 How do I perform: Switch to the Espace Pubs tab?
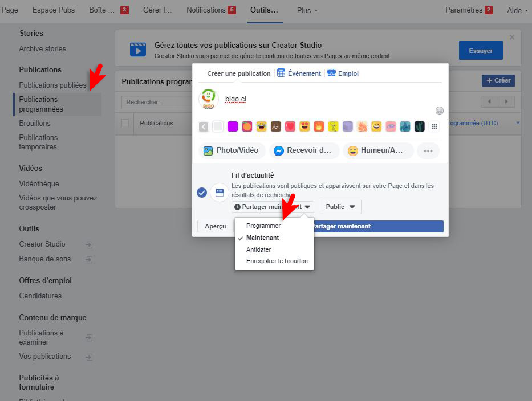pyautogui.click(x=54, y=10)
